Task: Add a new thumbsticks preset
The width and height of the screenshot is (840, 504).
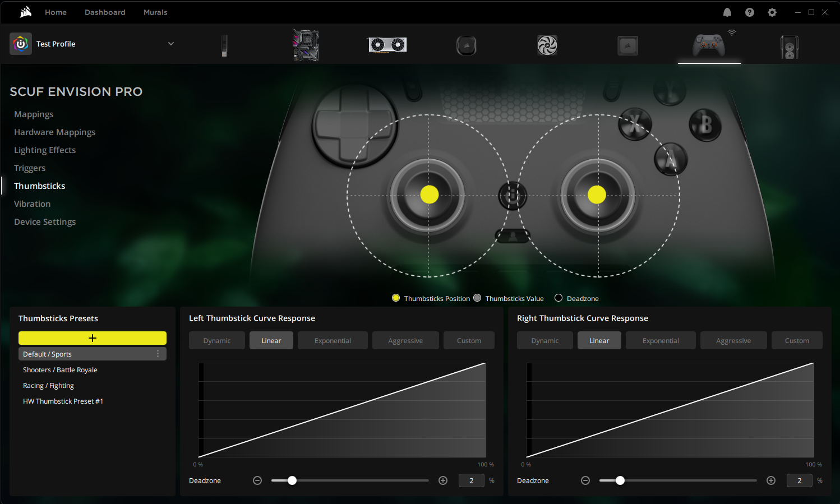Action: [92, 338]
